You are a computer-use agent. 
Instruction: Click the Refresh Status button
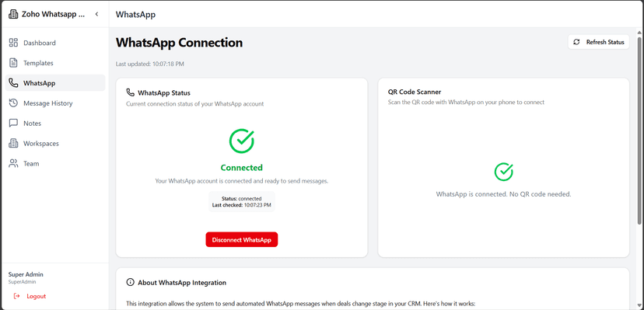[598, 42]
